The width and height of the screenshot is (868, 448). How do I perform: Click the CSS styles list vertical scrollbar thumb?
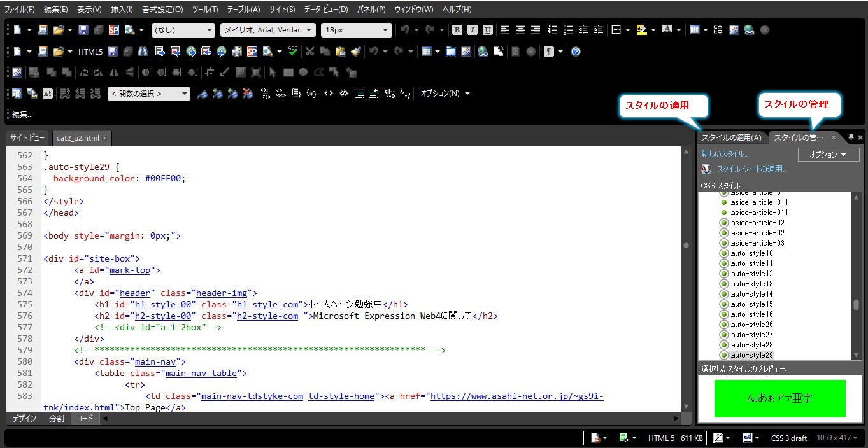tap(857, 304)
